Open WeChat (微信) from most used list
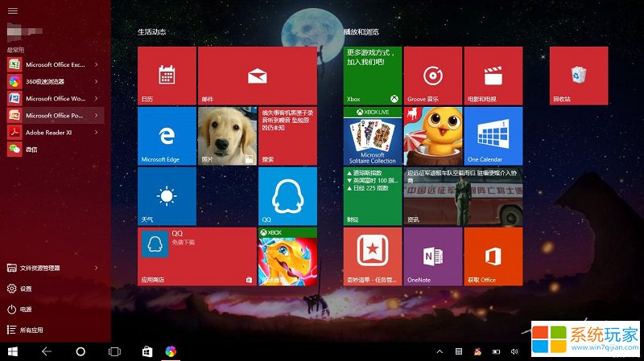 coord(56,150)
